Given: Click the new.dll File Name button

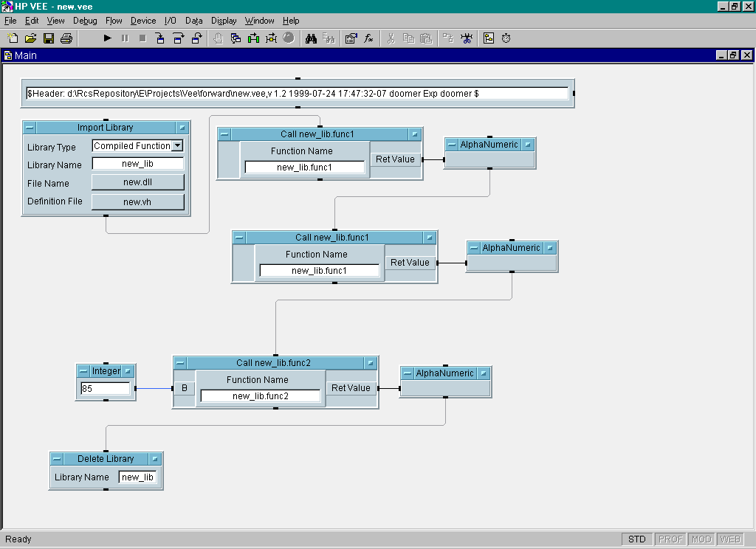Looking at the screenshot, I should pyautogui.click(x=137, y=182).
